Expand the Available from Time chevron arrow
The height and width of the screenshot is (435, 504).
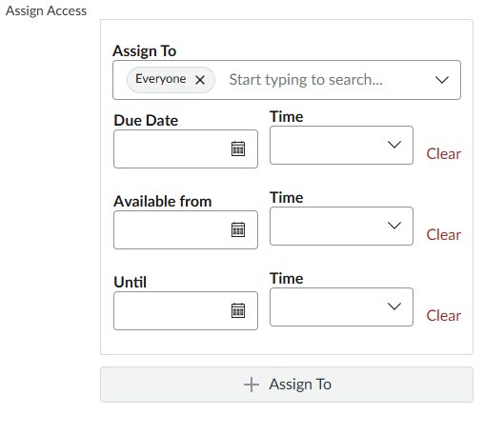coord(394,226)
